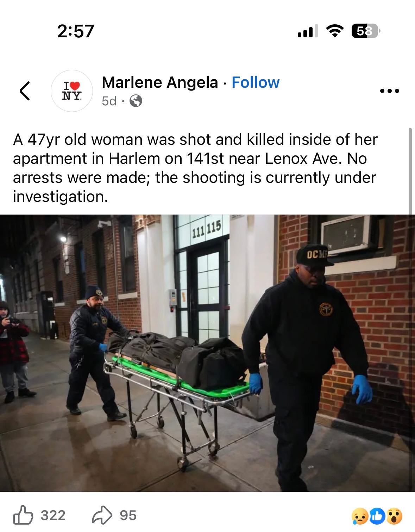Like the post with thumbs-up icon
This screenshot has width=415, height=532.
[x=23, y=515]
